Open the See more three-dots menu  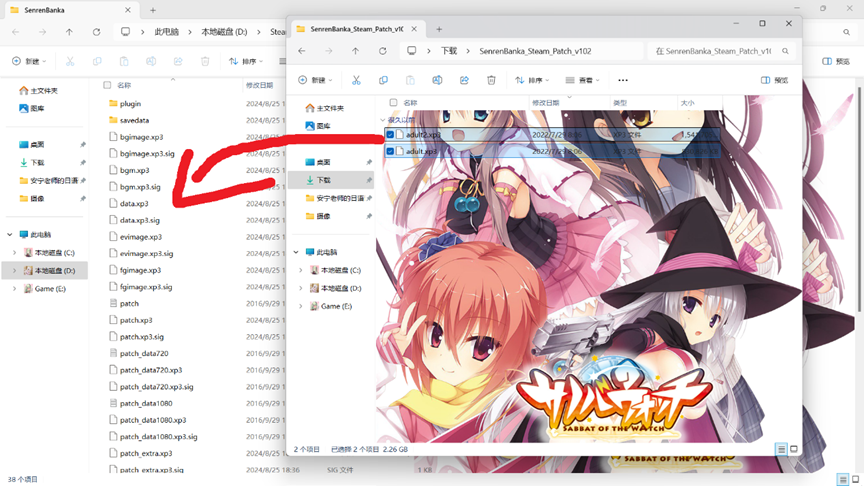623,80
